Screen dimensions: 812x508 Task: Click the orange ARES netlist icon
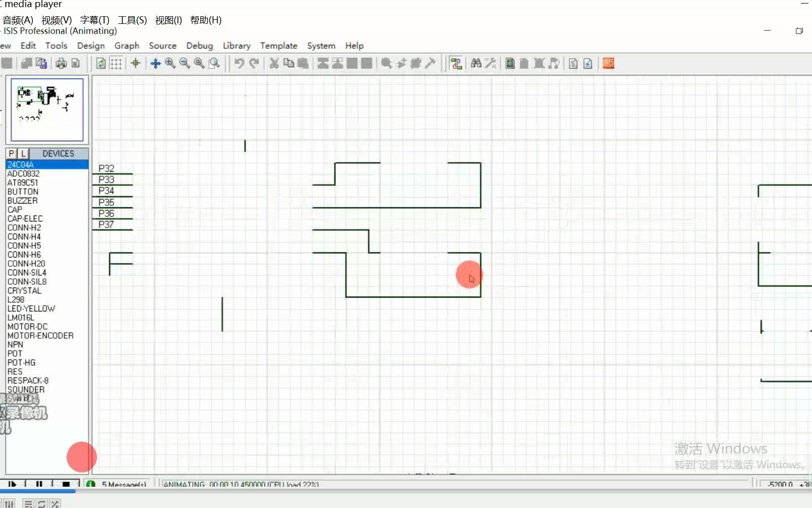[608, 63]
